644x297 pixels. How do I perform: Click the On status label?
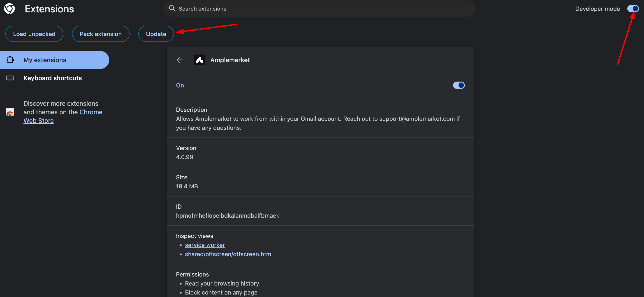coord(180,85)
